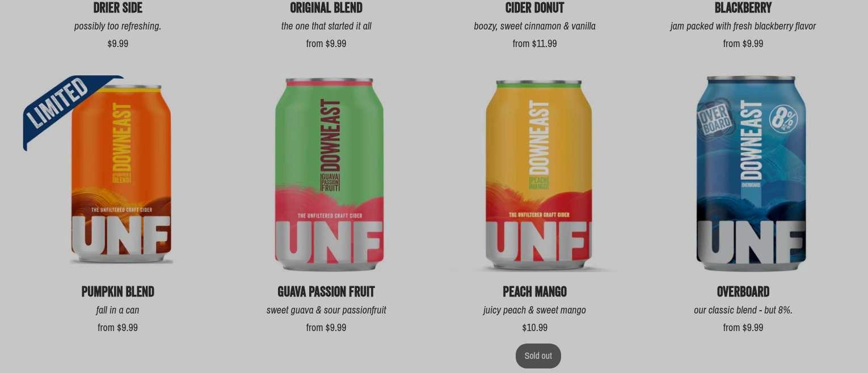This screenshot has width=868, height=373.
Task: Open the Blackberry product title
Action: click(743, 8)
